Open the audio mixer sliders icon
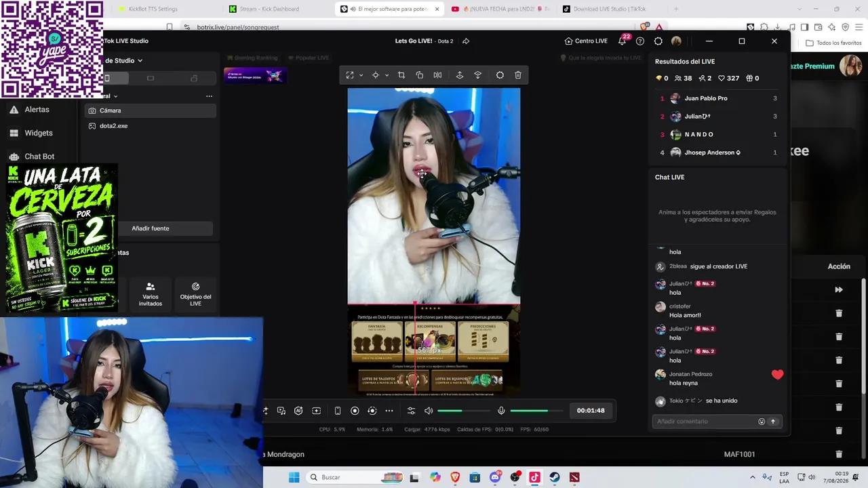 (x=411, y=411)
